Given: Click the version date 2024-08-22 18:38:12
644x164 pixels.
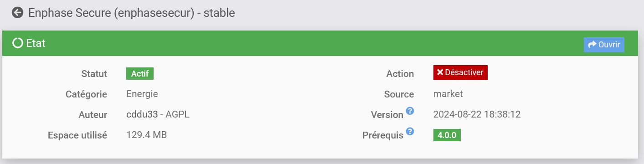Looking at the screenshot, I should point(477,114).
